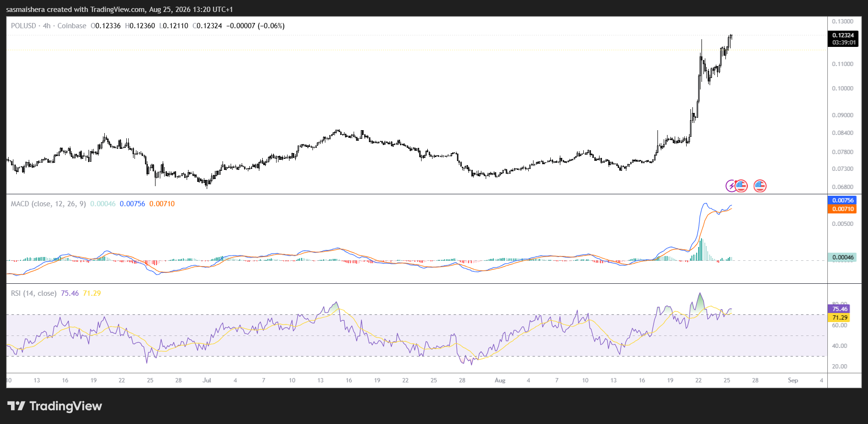Click the US flag icon with red dot
This screenshot has width=868, height=424.
pos(741,186)
